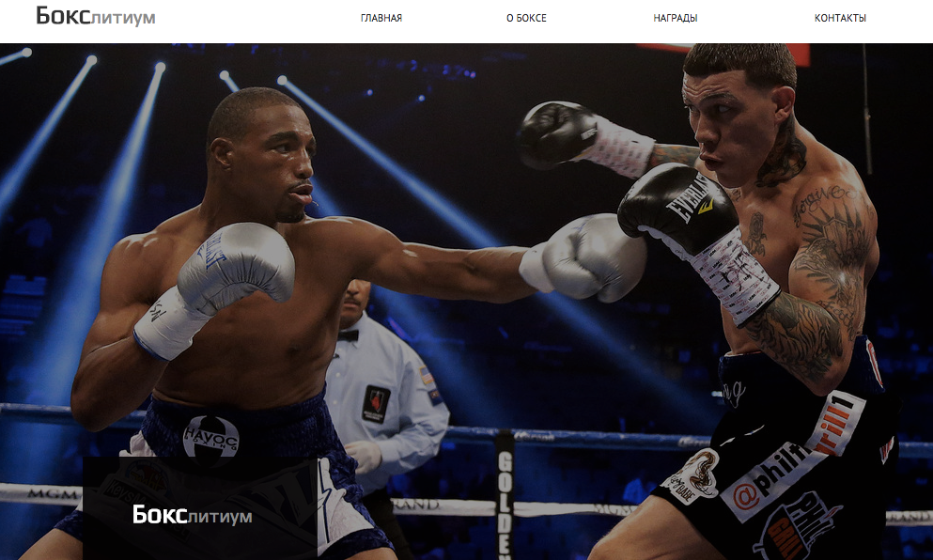Click the vertical GOLDEN text on the ring post
The width and height of the screenshot is (933, 560).
pos(505,503)
